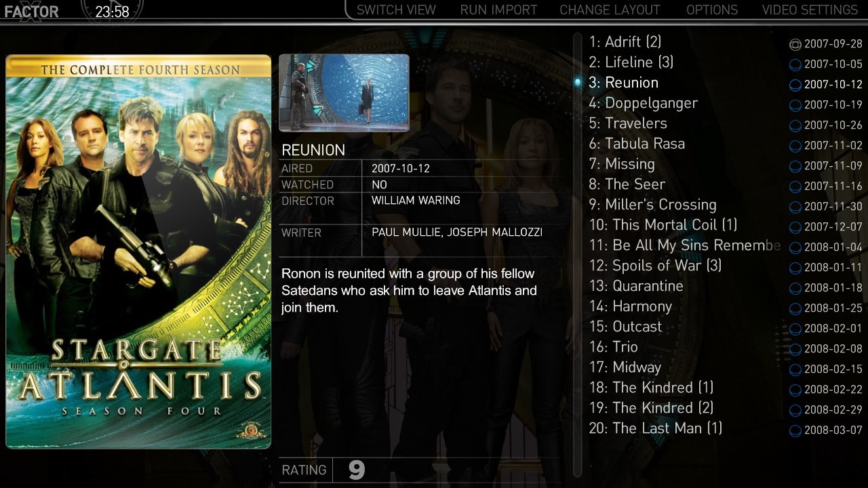Image resolution: width=868 pixels, height=488 pixels.
Task: Click the status circle beside 2008-01-04
Action: click(795, 248)
